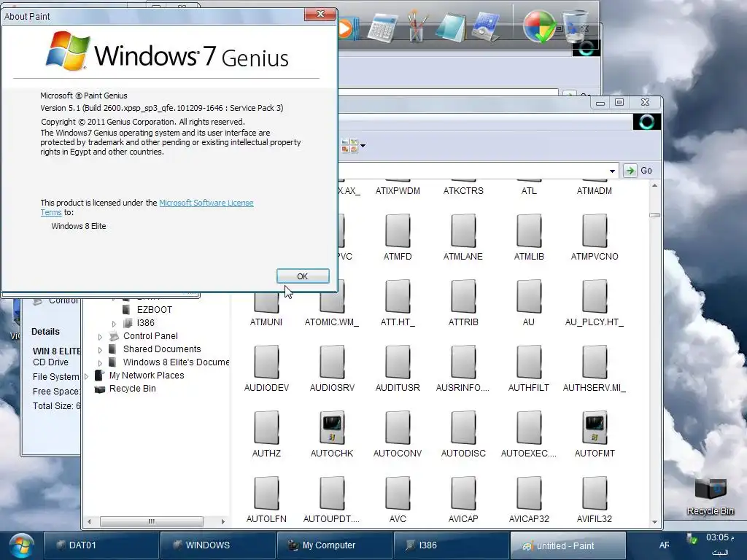Open the Windows flag with green check dock icon
Viewport: 747px width, 560px height.
click(539, 26)
